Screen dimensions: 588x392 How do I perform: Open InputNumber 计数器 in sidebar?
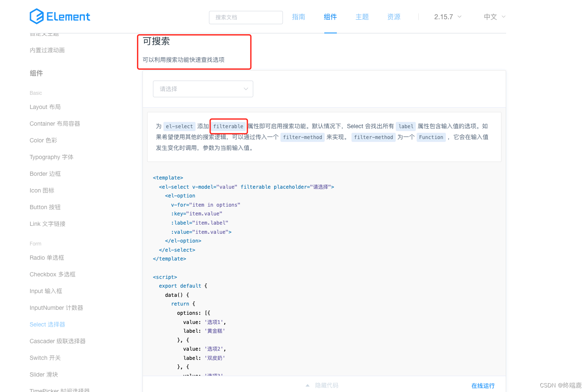click(56, 308)
